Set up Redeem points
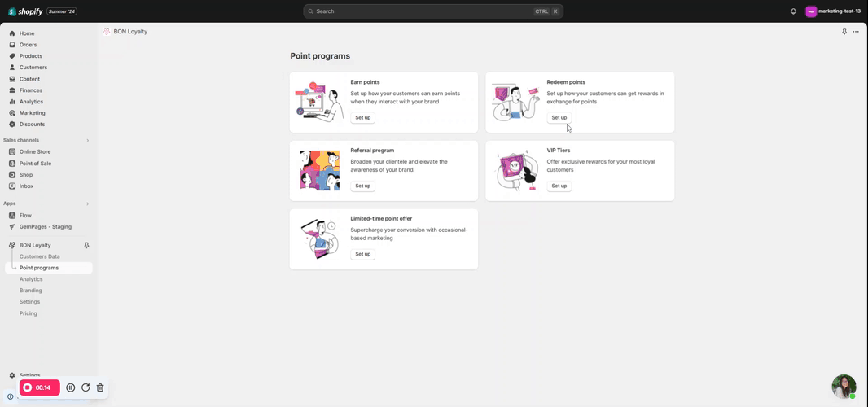This screenshot has width=868, height=407. (x=559, y=117)
